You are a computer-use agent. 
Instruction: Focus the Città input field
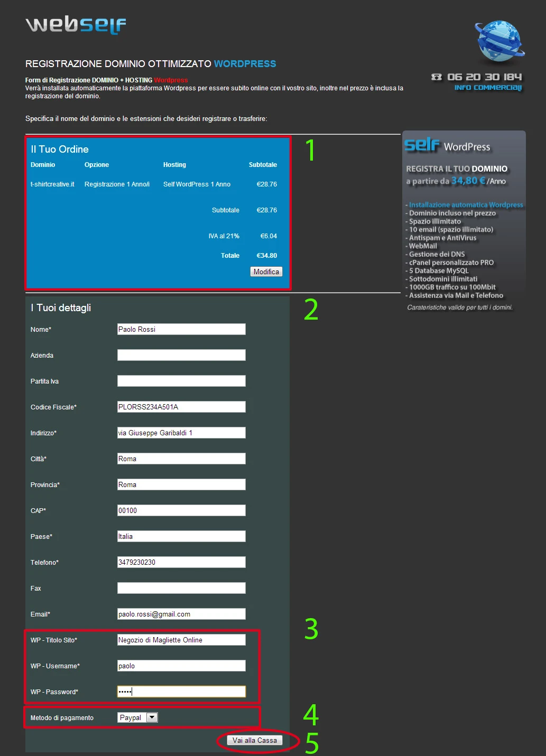point(181,459)
